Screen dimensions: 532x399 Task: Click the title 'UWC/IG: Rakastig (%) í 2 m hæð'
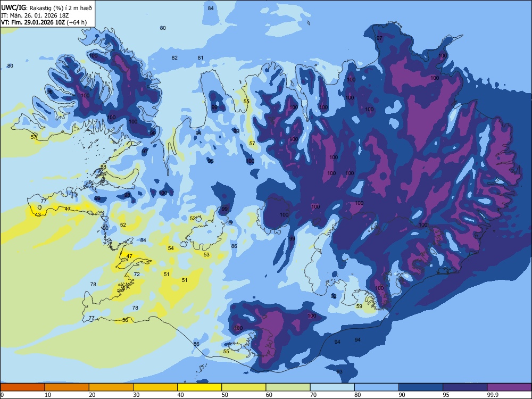pyautogui.click(x=46, y=8)
